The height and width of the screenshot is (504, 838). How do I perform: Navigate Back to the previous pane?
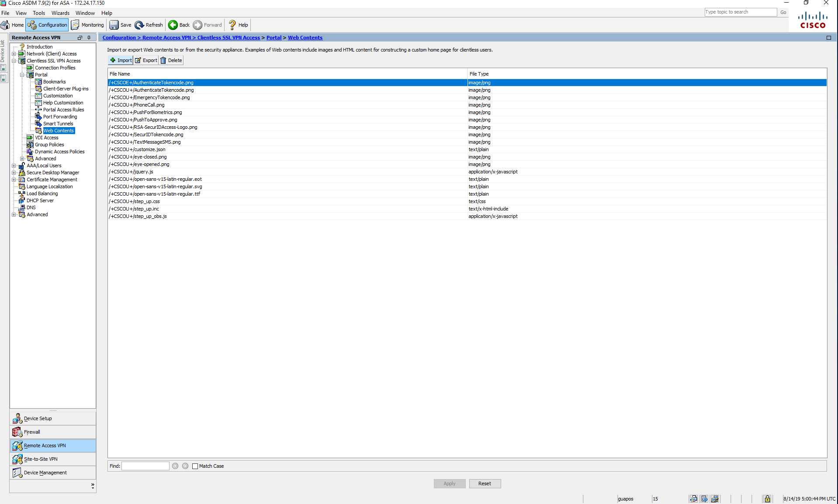(x=178, y=25)
